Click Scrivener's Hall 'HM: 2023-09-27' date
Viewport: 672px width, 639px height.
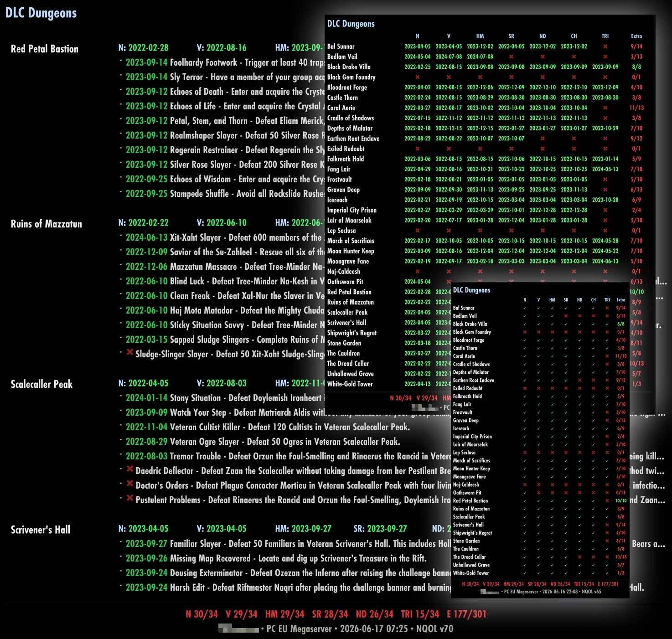click(x=303, y=529)
